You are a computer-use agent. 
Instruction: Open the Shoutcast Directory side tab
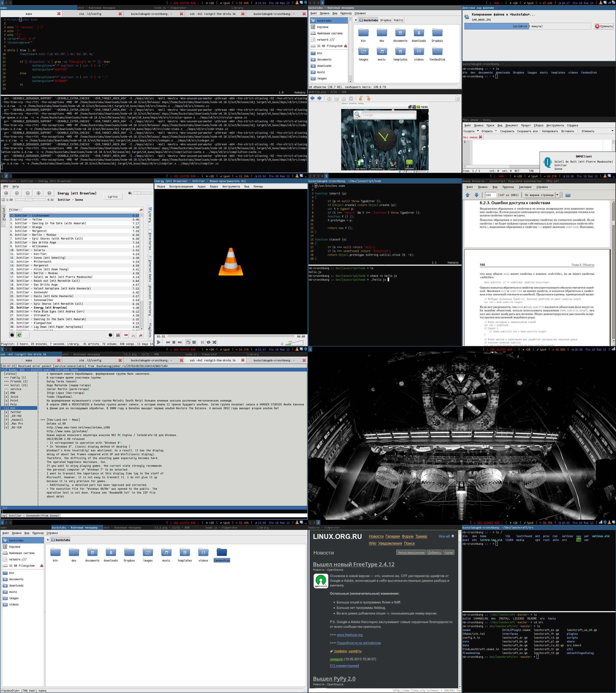coord(150,300)
